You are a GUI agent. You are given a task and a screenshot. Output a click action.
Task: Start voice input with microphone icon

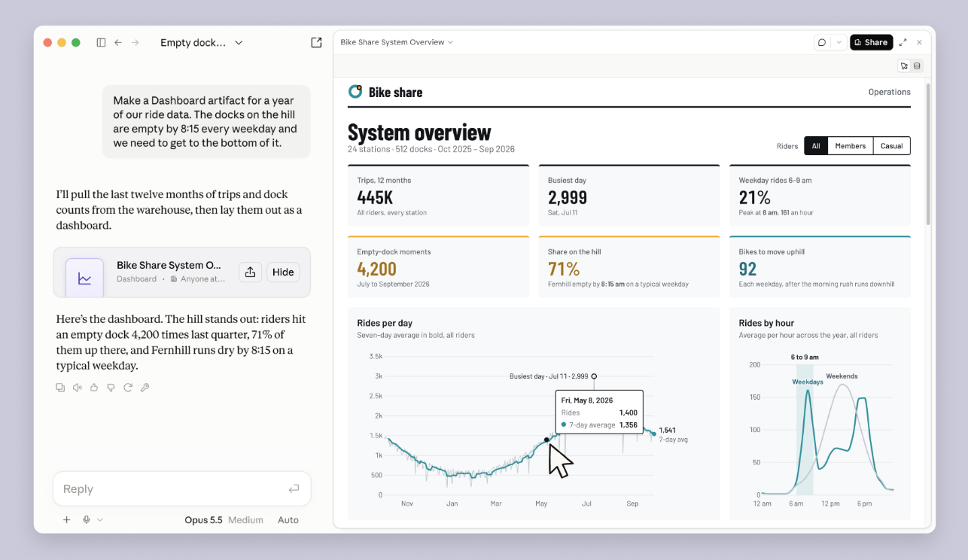87,519
